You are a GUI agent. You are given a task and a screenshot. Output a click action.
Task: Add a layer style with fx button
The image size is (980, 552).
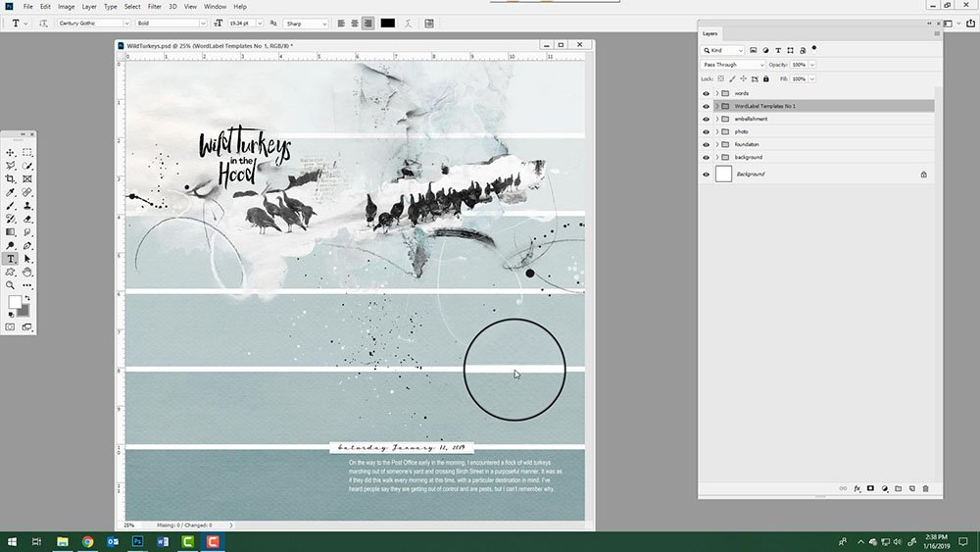point(857,489)
